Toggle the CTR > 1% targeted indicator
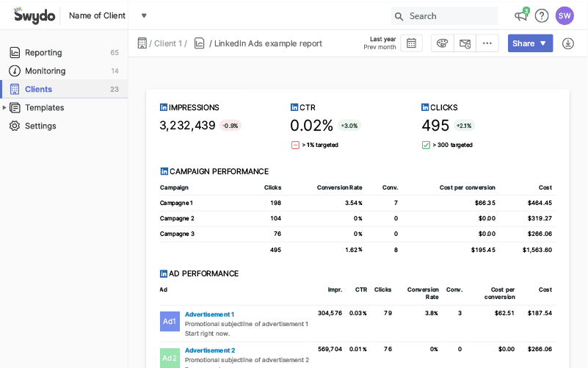Image resolution: width=588 pixels, height=368 pixels. [295, 145]
